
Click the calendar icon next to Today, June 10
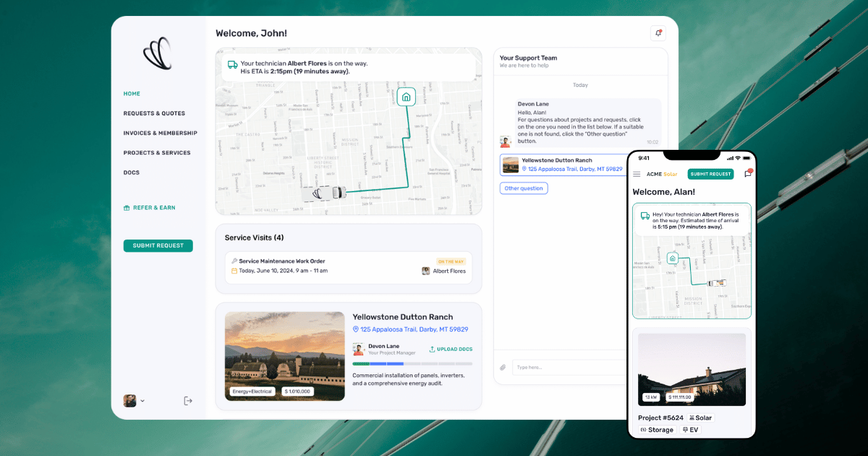pos(234,271)
